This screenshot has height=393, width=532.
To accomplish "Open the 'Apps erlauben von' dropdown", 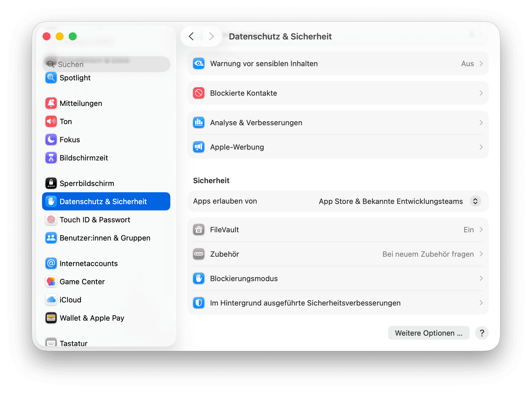I will click(475, 201).
